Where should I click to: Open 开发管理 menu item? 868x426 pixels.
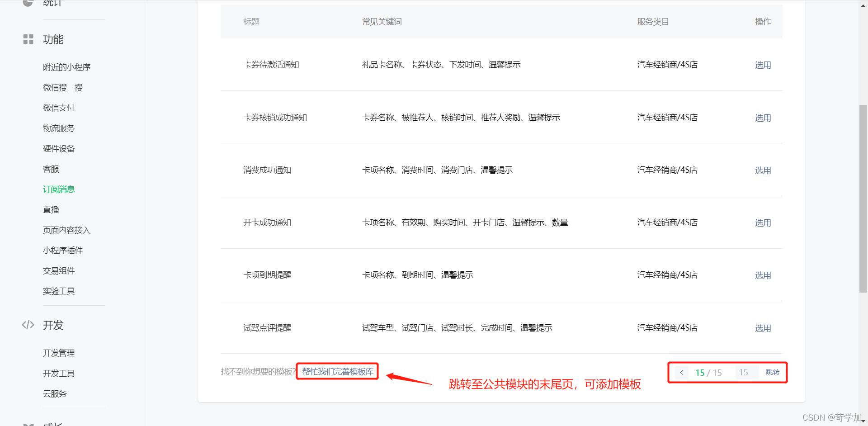coord(59,353)
